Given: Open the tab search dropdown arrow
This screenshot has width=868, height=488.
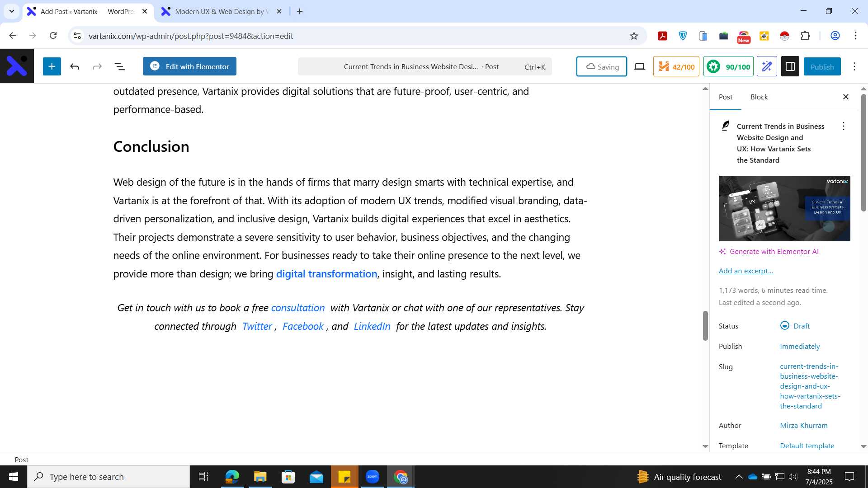Looking at the screenshot, I should tap(12, 11).
